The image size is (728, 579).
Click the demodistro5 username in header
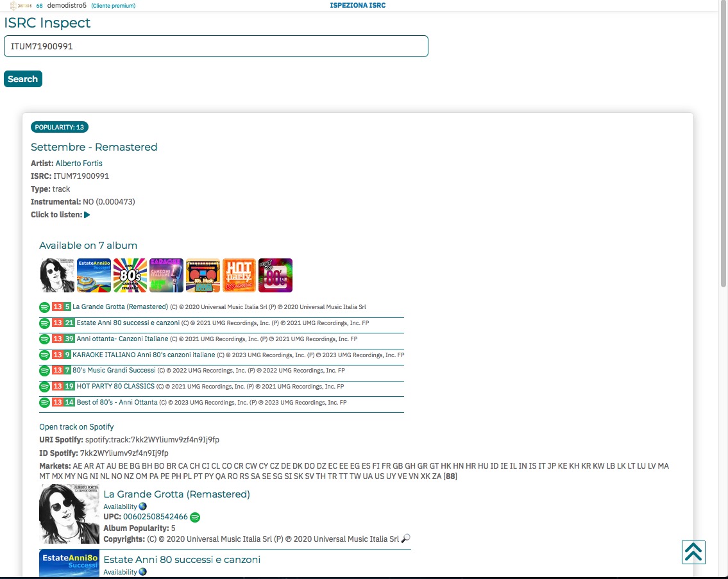click(67, 6)
